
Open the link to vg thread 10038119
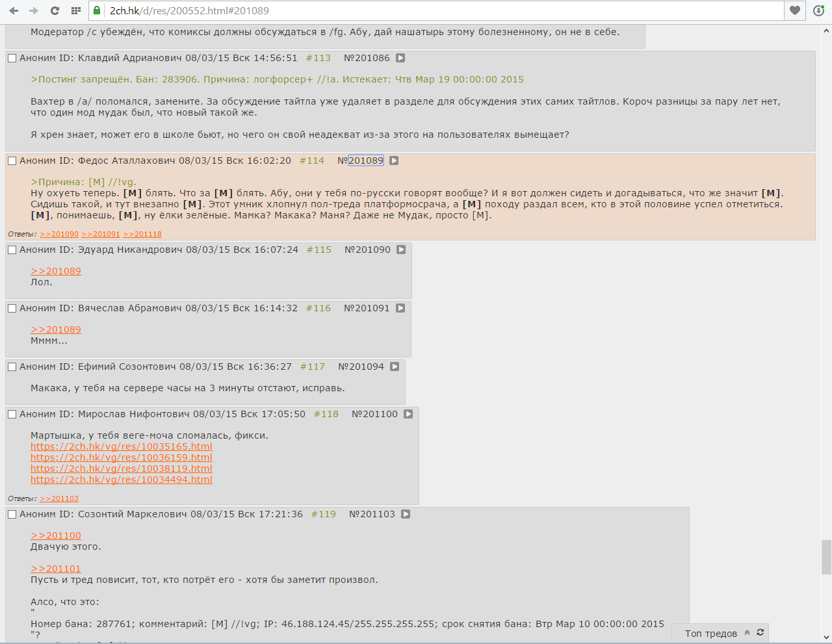[x=122, y=469]
